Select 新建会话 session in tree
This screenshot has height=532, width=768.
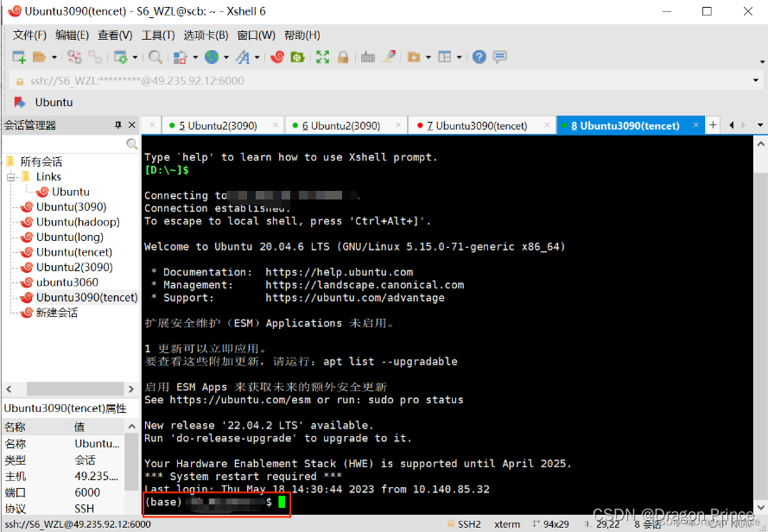tap(57, 313)
